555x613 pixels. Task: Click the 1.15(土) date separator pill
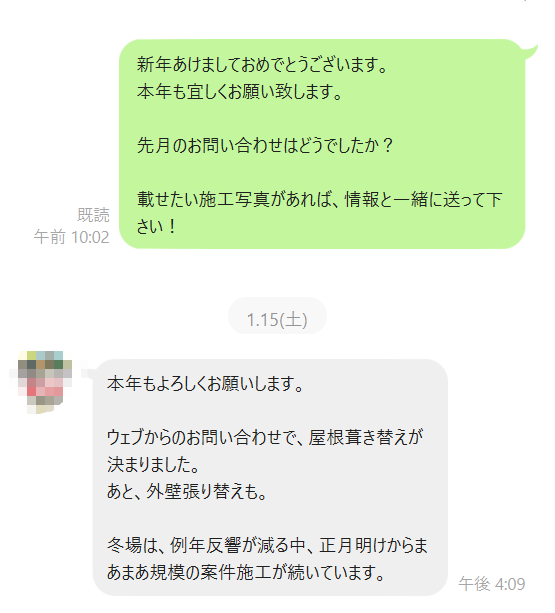click(x=277, y=319)
